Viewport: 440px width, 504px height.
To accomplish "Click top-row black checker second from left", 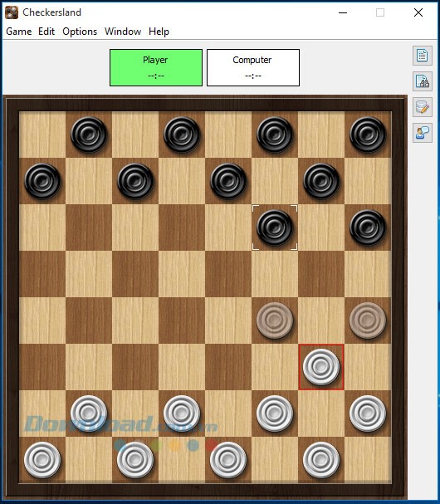I will (x=182, y=135).
